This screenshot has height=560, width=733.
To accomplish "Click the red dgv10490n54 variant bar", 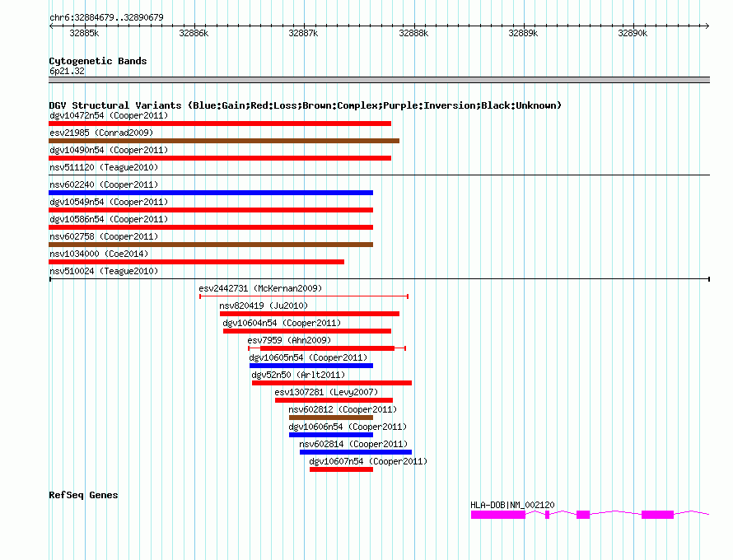I will pos(220,158).
